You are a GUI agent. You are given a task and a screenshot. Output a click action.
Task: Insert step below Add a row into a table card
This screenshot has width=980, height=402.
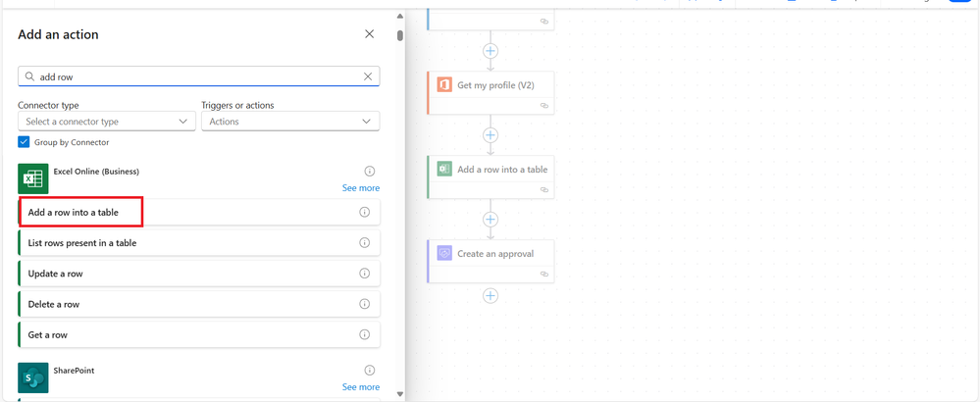click(x=490, y=219)
